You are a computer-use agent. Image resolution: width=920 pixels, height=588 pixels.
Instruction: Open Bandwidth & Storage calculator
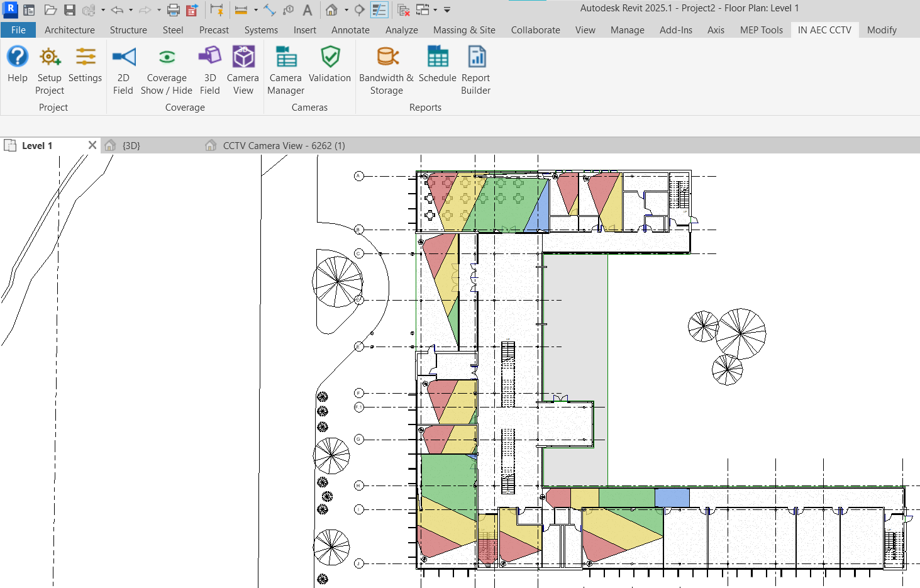click(x=387, y=70)
